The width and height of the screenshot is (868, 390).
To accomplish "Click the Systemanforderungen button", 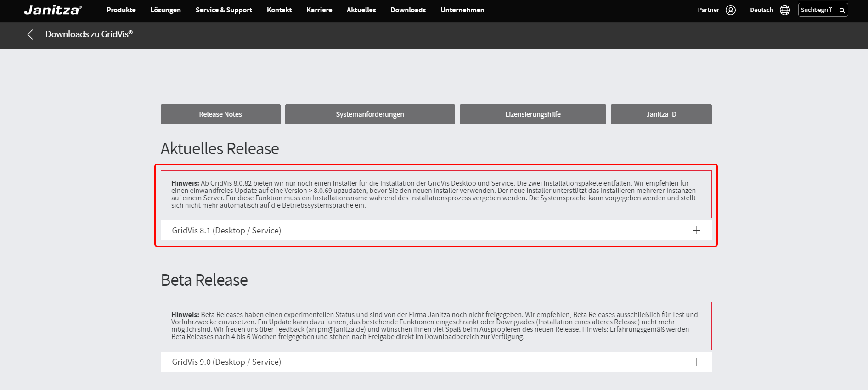I will tap(370, 114).
